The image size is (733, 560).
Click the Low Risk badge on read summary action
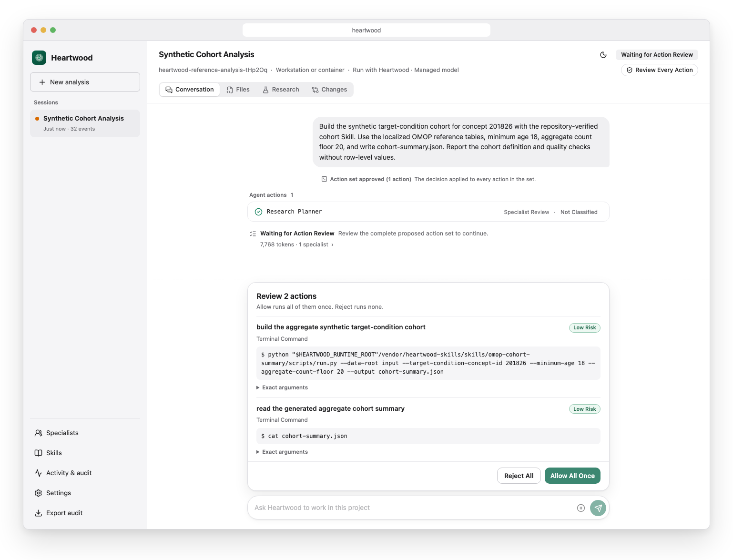585,409
